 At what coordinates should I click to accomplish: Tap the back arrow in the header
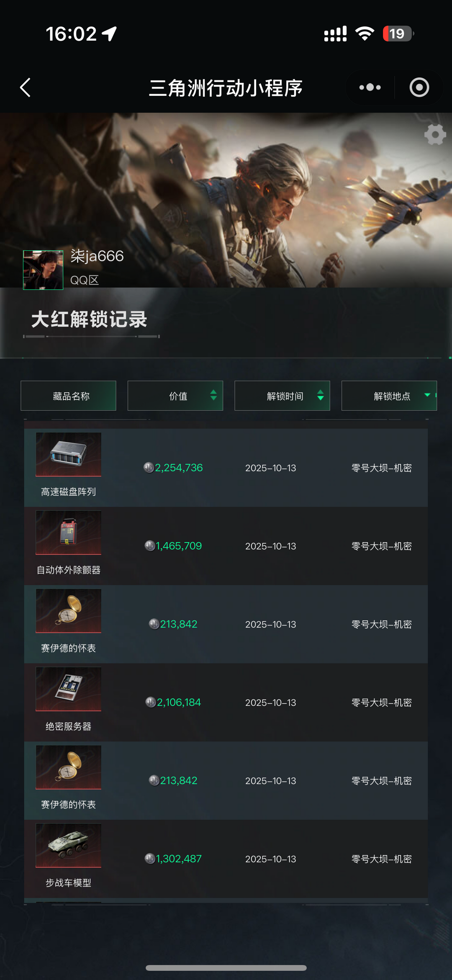coord(25,87)
